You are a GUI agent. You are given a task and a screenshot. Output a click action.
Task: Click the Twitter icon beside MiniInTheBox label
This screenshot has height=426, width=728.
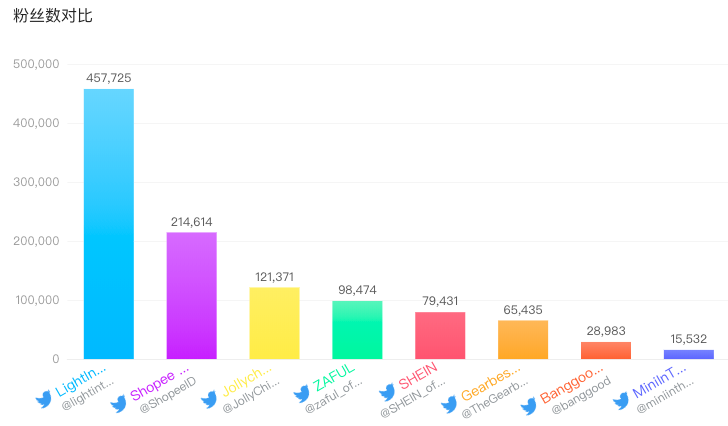coord(620,401)
